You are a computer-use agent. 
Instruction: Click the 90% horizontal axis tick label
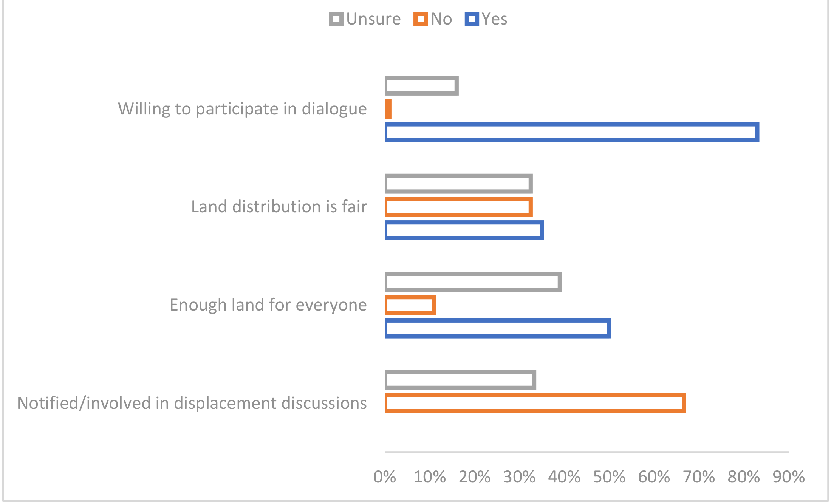[788, 477]
